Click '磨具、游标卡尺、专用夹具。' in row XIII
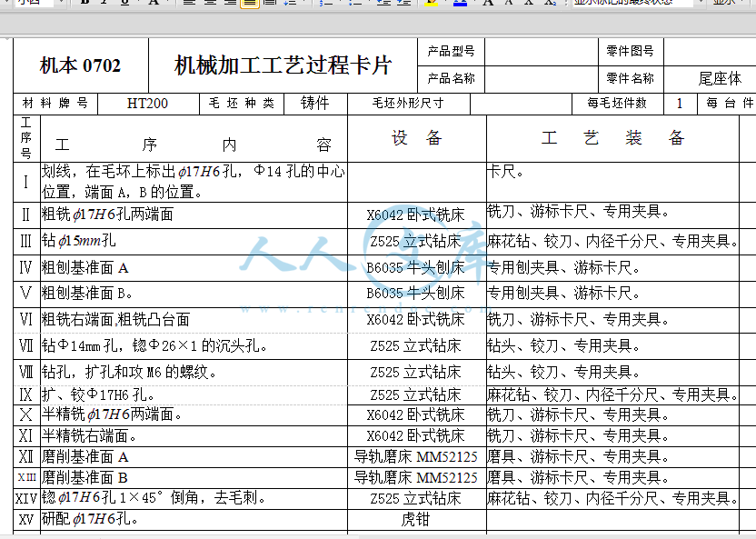This screenshot has width=756, height=539. point(578,478)
